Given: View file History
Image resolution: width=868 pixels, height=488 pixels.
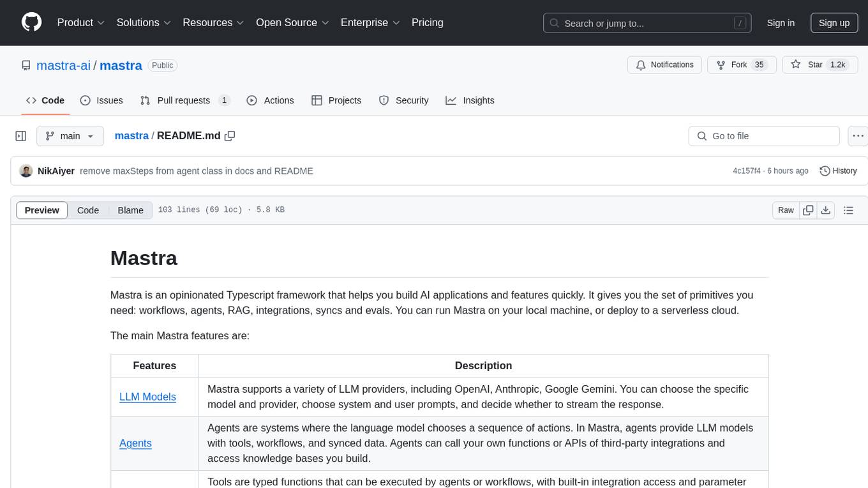Looking at the screenshot, I should point(838,171).
